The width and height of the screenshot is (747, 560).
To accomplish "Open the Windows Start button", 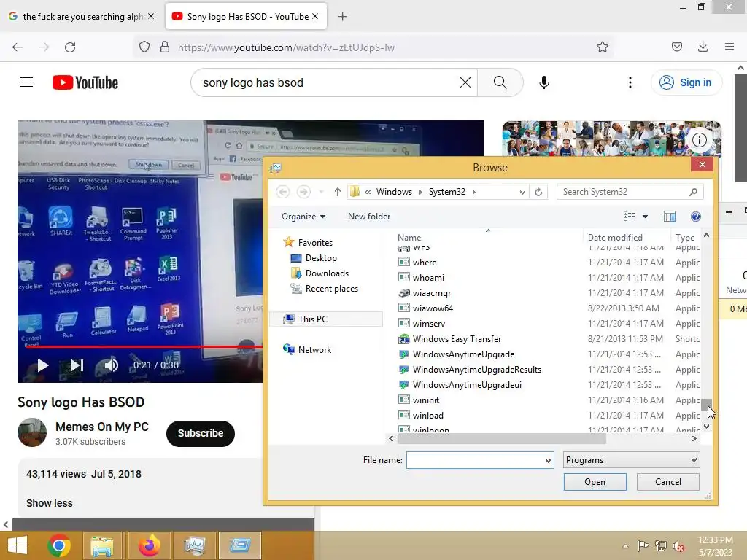I will pyautogui.click(x=18, y=545).
